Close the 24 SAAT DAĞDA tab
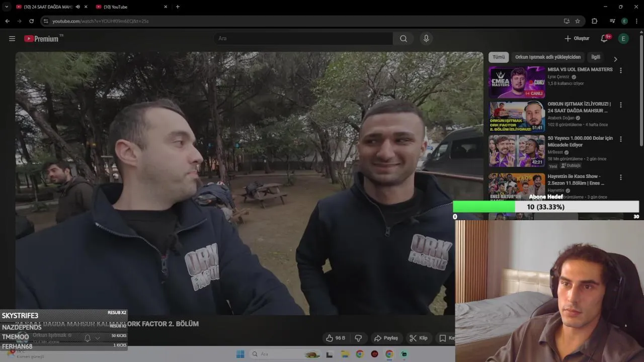This screenshot has width=644, height=362. click(86, 7)
